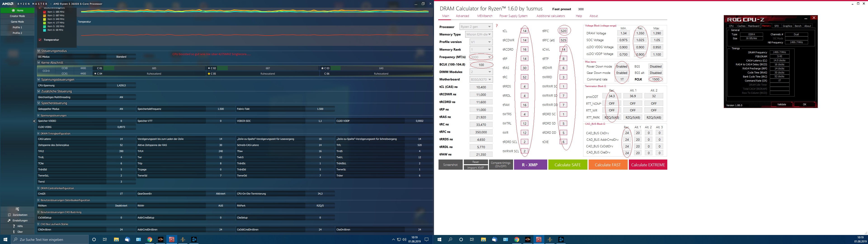This screenshot has width=868, height=244.
Task: Click the Zurücksetzen reset icon
Action: (x=9, y=215)
